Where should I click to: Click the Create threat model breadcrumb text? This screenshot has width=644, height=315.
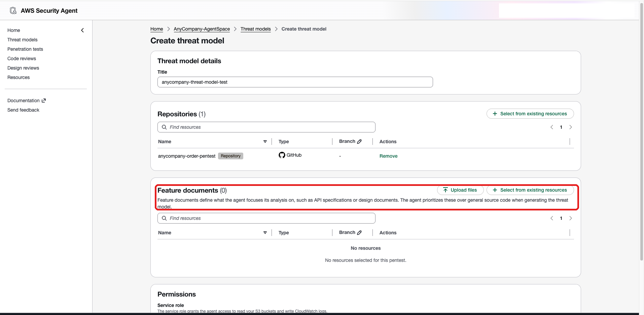[304, 29]
